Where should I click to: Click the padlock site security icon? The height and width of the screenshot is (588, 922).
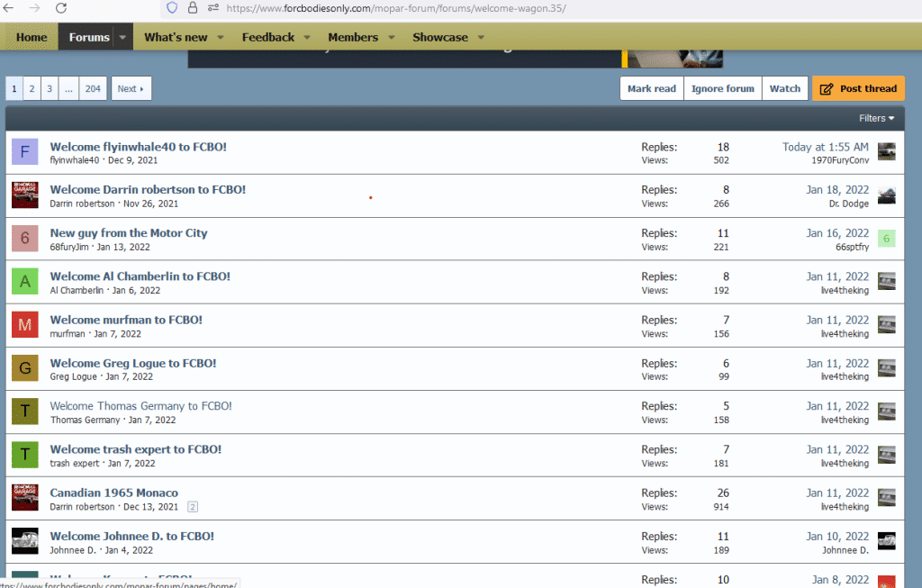pos(193,8)
